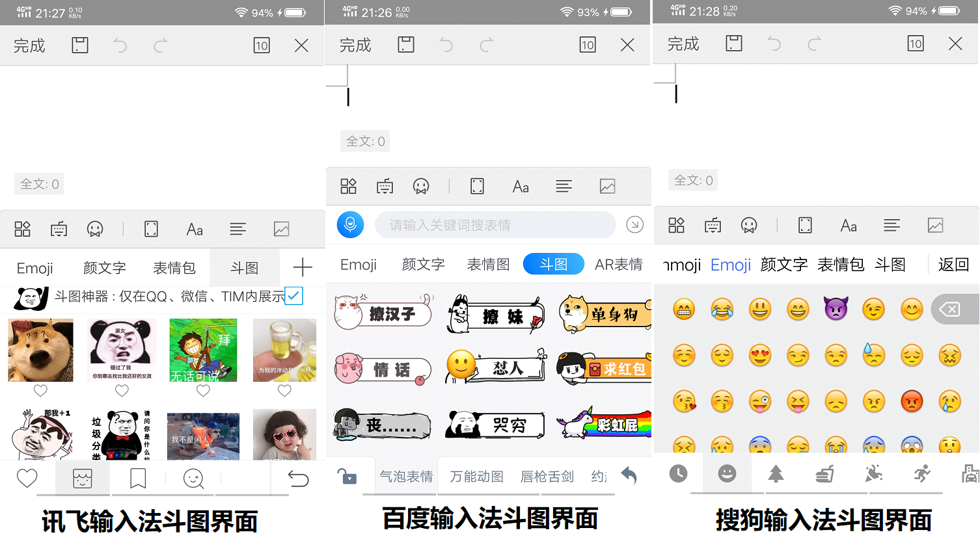Save document icon in Baidu screenshot
Screen dimensions: 980x556
pos(406,44)
